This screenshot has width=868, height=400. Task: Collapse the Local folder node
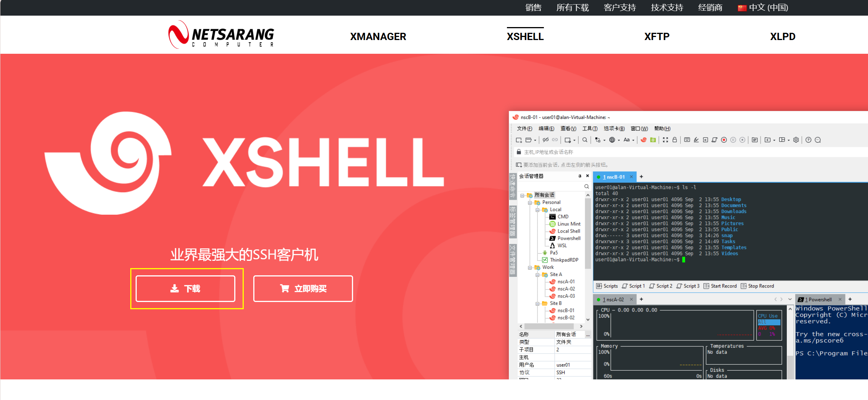[537, 210]
